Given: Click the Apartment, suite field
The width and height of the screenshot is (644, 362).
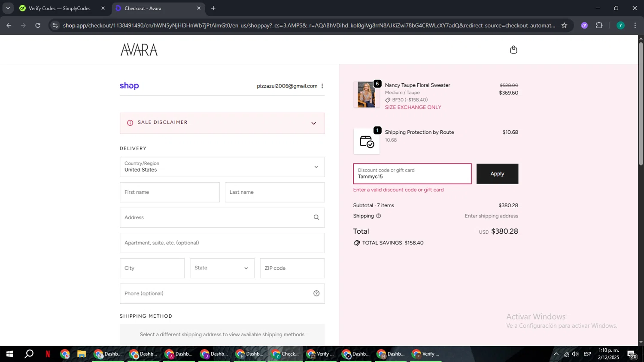Looking at the screenshot, I should click(x=222, y=243).
